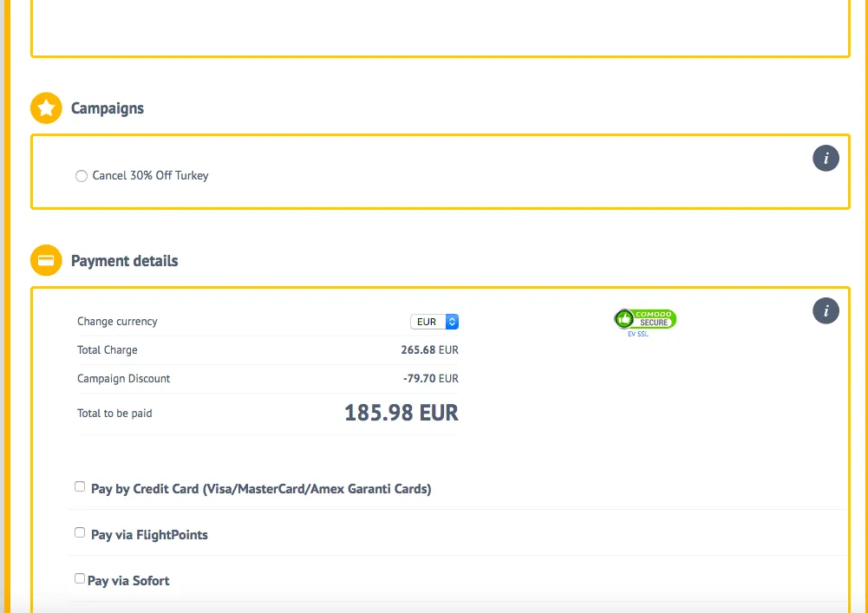This screenshot has width=868, height=613.
Task: Click the Pay via FlightPoints label text
Action: (149, 535)
